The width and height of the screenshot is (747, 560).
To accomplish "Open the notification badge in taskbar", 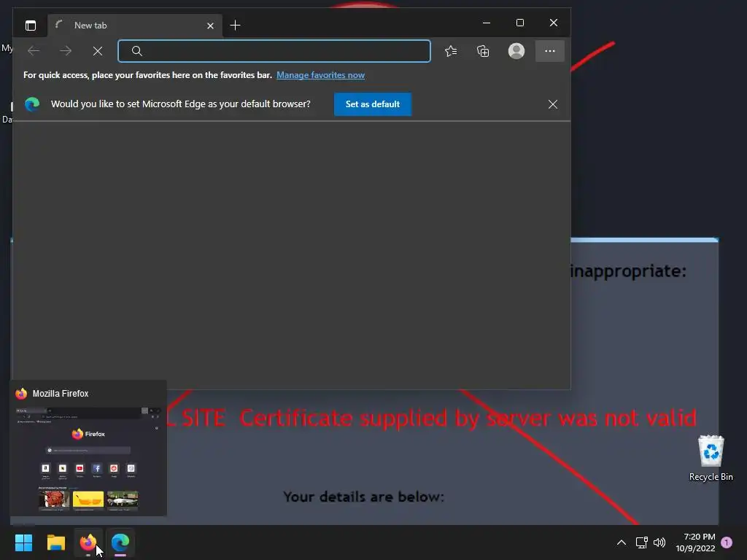I will (x=727, y=542).
